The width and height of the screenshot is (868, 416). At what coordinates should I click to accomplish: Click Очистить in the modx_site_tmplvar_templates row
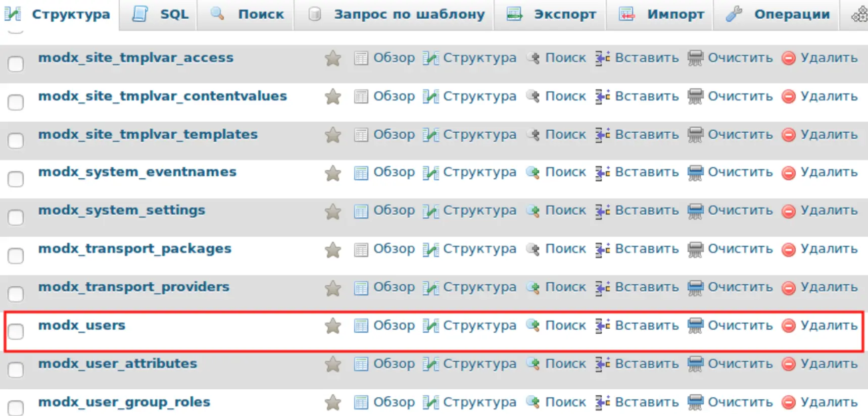point(740,135)
